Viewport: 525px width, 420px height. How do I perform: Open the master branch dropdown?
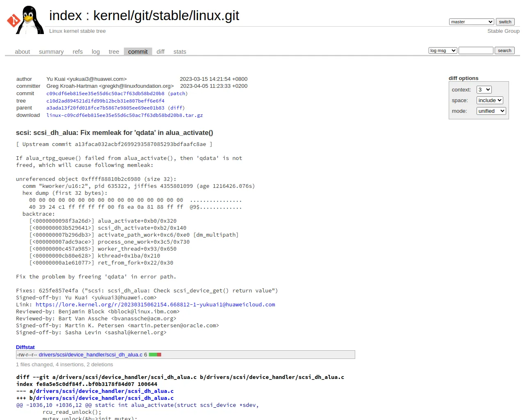(x=471, y=22)
